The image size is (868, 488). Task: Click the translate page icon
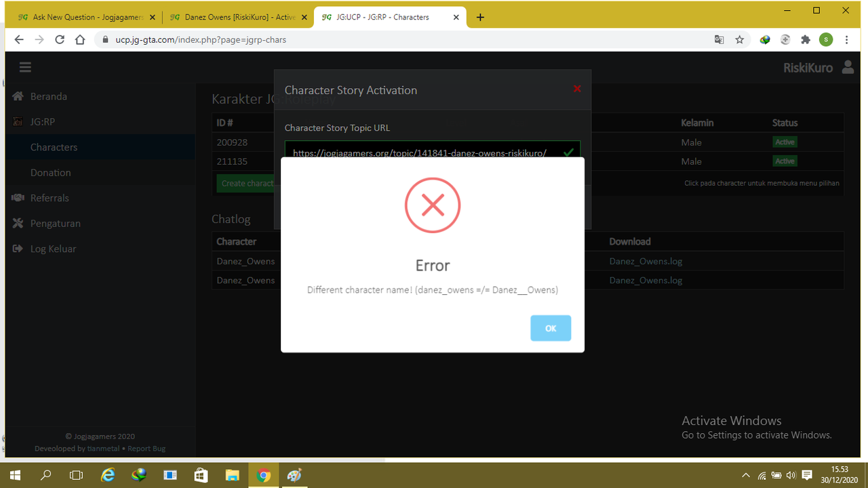point(719,40)
